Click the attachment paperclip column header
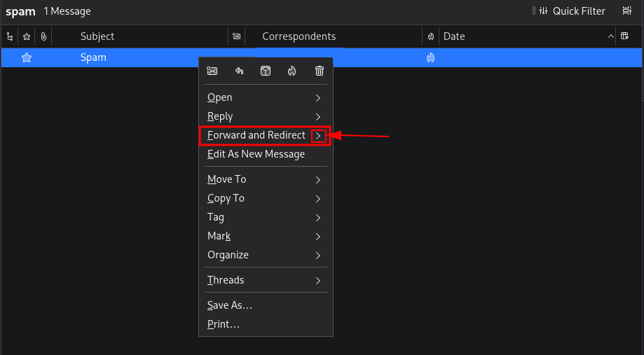Image resolution: width=644 pixels, height=355 pixels. tap(43, 36)
